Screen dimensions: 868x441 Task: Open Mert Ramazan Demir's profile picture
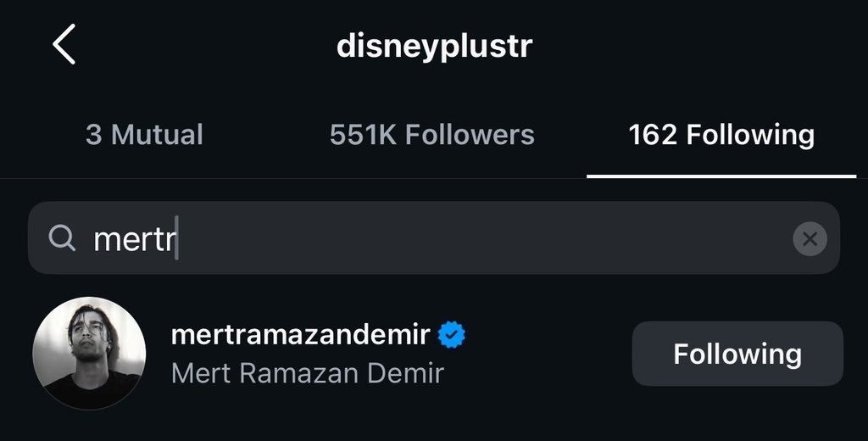(x=89, y=353)
